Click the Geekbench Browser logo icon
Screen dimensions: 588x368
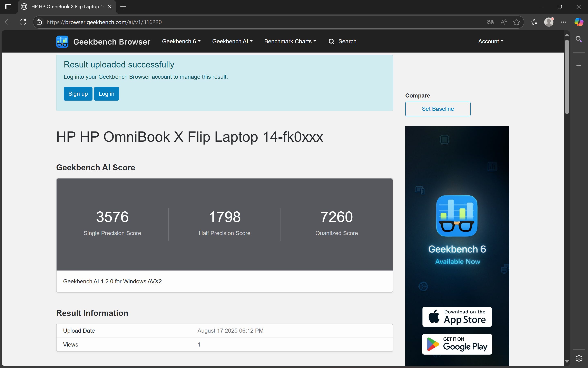pos(62,42)
